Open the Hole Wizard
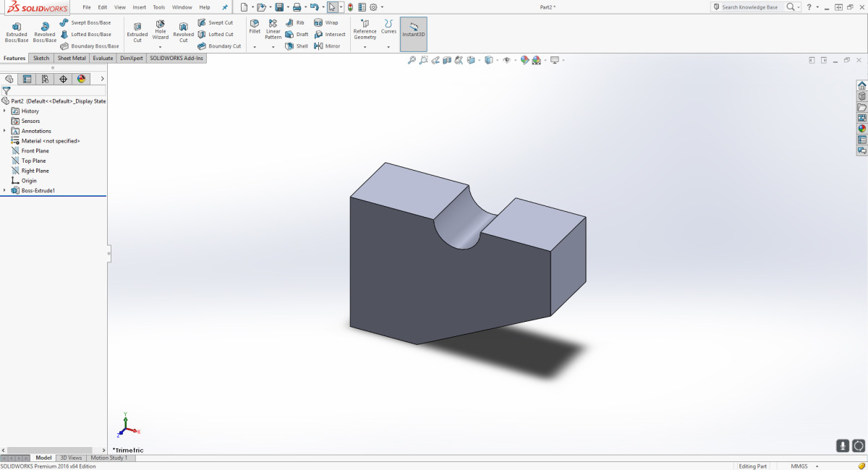The width and height of the screenshot is (868, 470). 160,31
